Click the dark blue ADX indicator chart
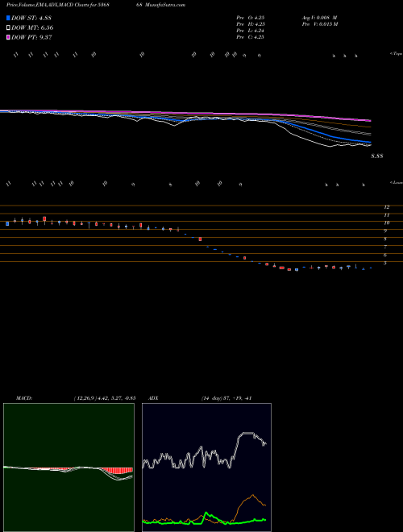Image resolution: width=403 pixels, height=532 pixels. click(206, 468)
